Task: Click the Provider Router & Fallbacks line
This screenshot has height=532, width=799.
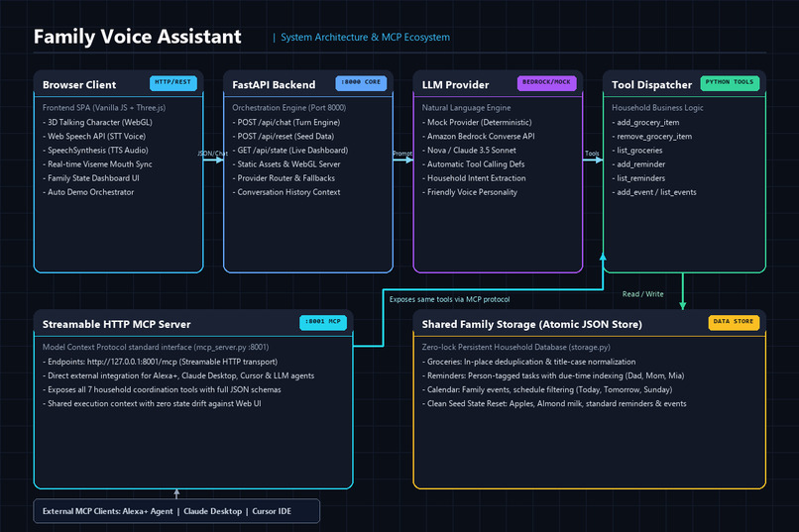Action: pos(284,178)
